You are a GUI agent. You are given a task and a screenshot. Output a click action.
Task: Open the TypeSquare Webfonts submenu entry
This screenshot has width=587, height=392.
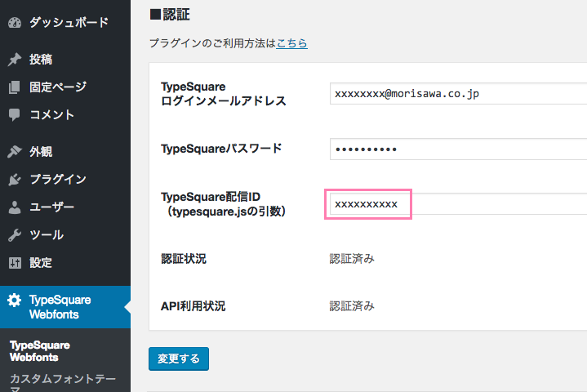click(x=40, y=351)
